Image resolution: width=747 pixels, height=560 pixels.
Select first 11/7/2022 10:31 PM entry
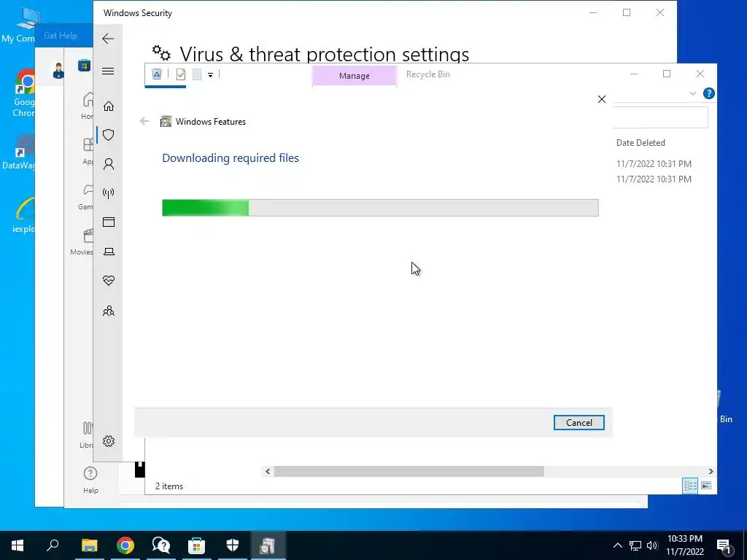click(x=654, y=164)
